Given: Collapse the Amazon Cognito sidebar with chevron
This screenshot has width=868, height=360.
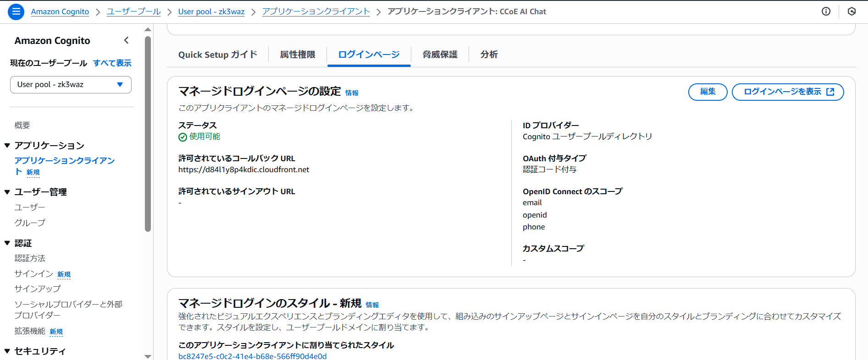Looking at the screenshot, I should click(127, 40).
